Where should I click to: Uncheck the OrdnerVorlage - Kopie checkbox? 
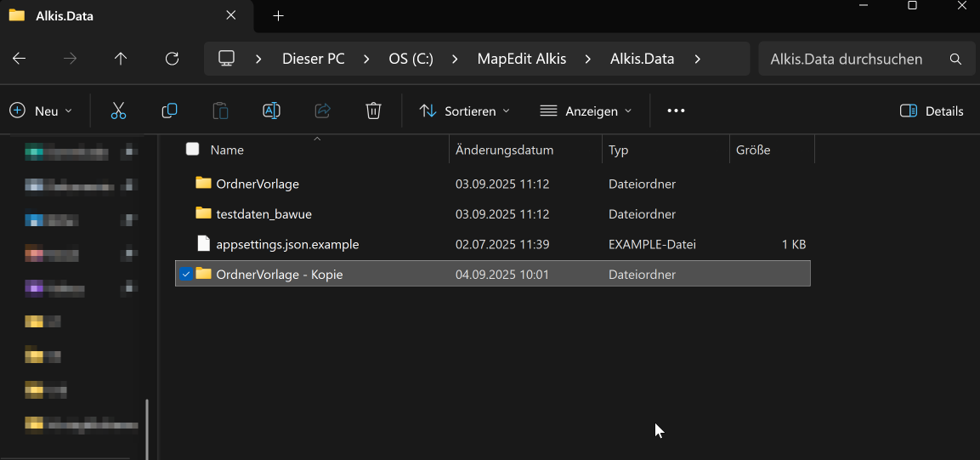[185, 274]
